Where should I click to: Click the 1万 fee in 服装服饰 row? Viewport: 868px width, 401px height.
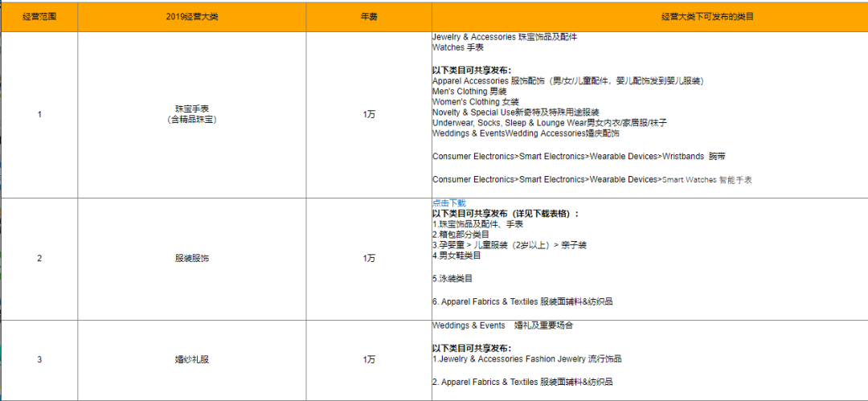click(368, 258)
